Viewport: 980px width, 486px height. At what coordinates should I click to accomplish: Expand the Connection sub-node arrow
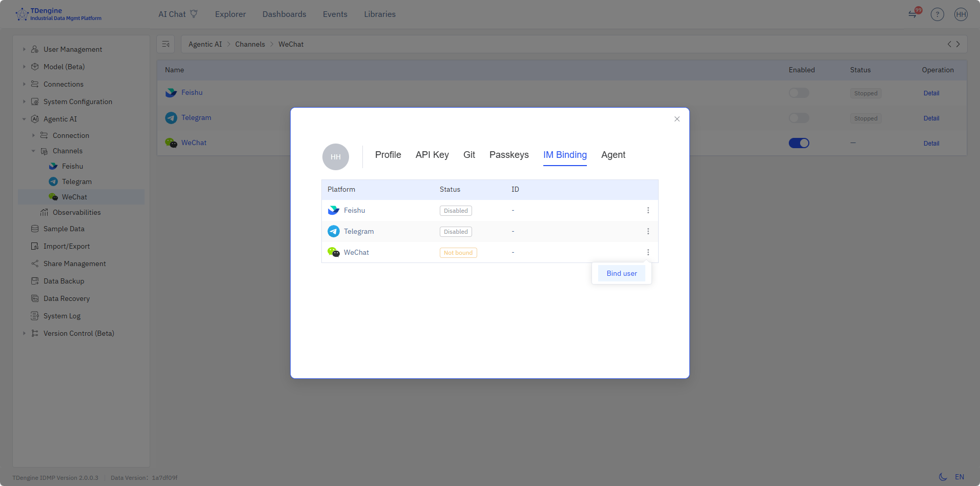click(33, 135)
